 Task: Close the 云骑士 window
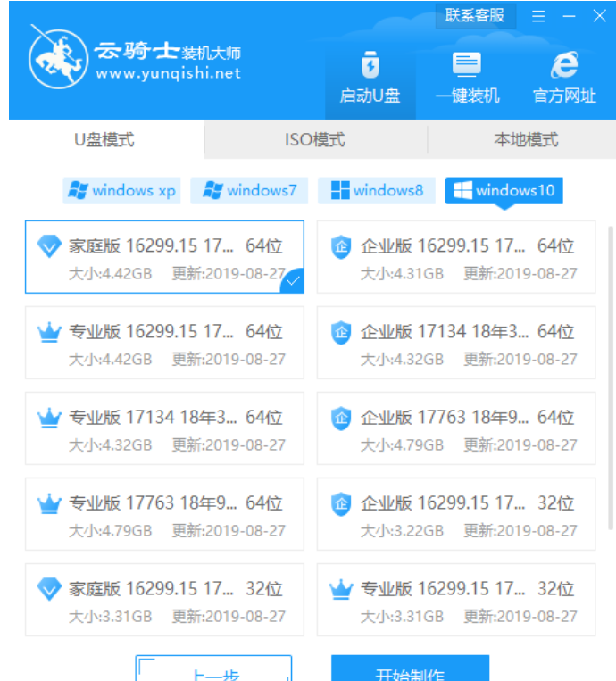(600, 16)
